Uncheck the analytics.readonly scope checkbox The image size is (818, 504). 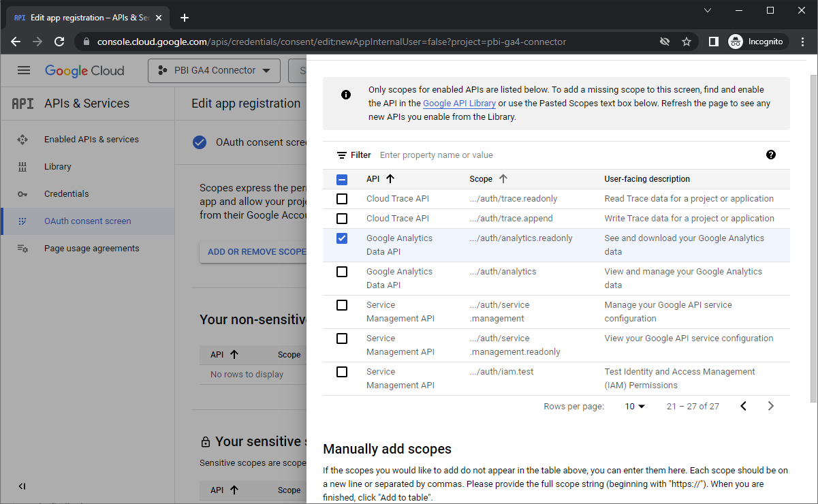342,238
